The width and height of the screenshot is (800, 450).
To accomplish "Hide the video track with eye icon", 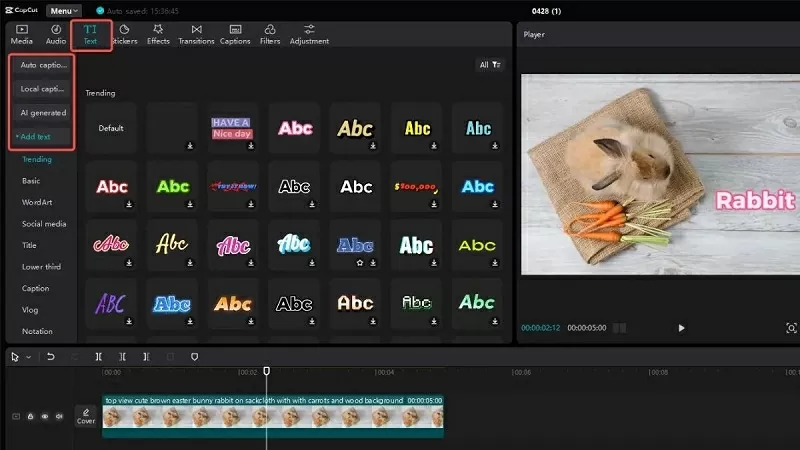I will click(x=45, y=416).
